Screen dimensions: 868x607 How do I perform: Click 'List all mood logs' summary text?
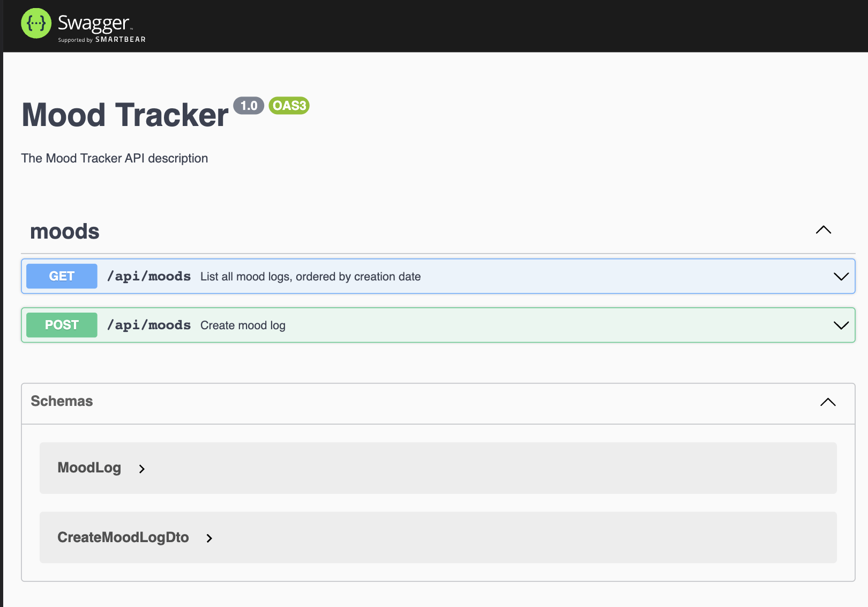tap(310, 277)
